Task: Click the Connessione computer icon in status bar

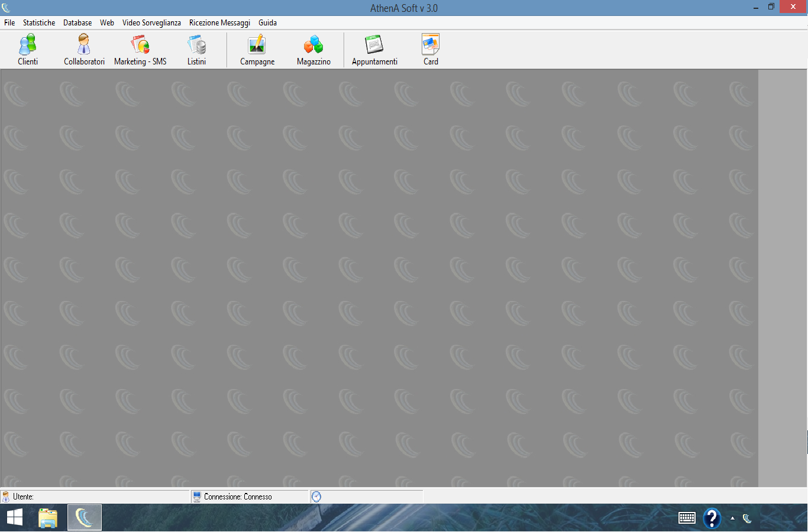Action: tap(197, 497)
